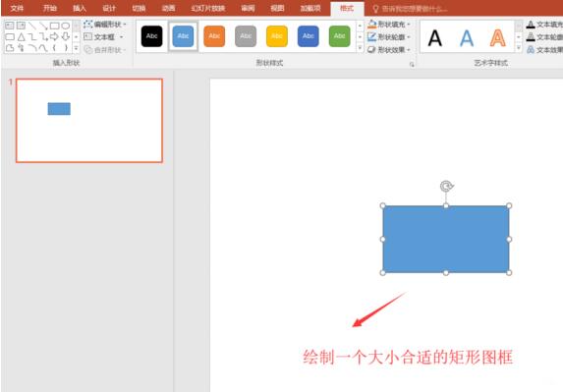Show previous row of the shape styles gallery
The height and width of the screenshot is (392, 563).
click(361, 26)
